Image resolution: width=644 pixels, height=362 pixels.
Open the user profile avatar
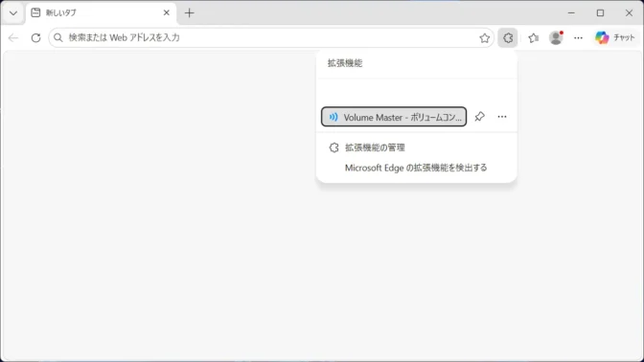tap(556, 37)
